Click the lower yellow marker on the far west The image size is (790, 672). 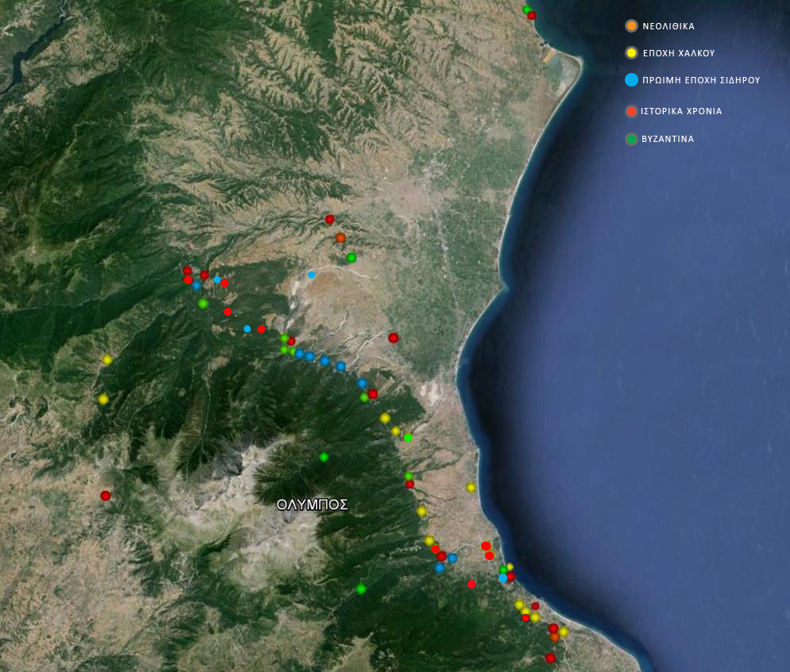(x=103, y=400)
